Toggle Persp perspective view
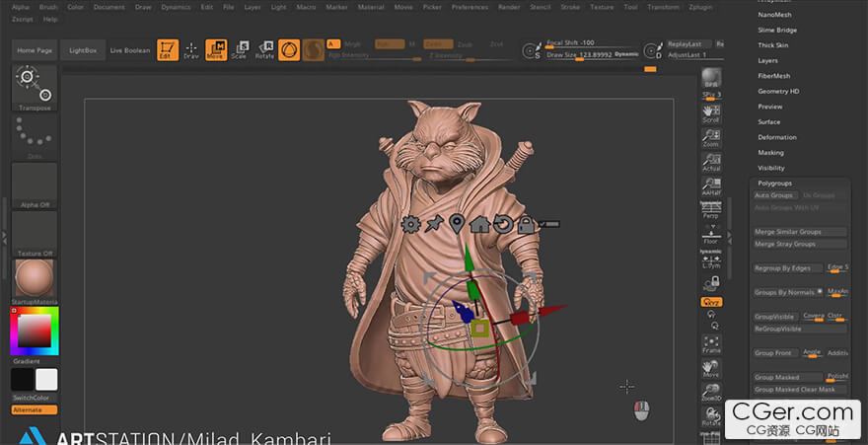The height and width of the screenshot is (445, 868). (x=711, y=210)
